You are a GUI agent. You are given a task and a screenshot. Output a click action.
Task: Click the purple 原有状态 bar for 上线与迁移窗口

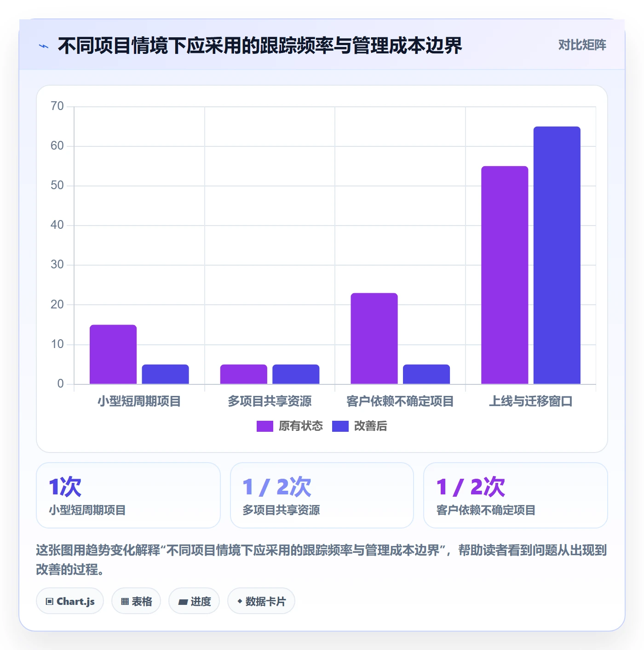(505, 275)
